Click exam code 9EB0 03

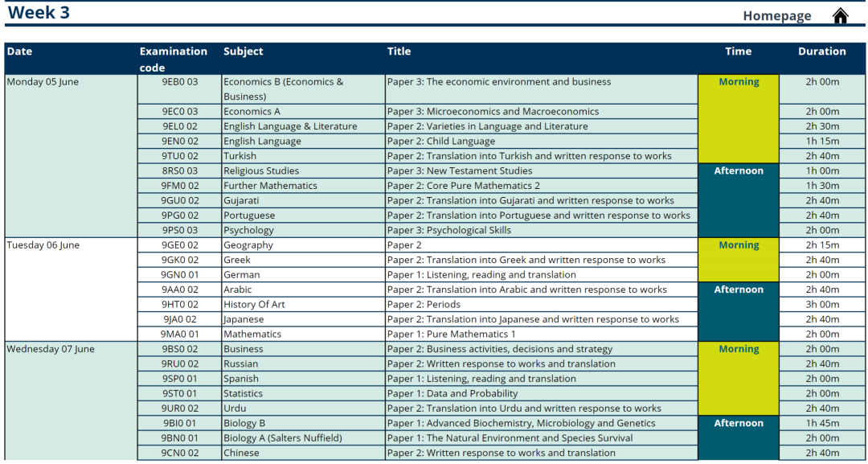[180, 82]
